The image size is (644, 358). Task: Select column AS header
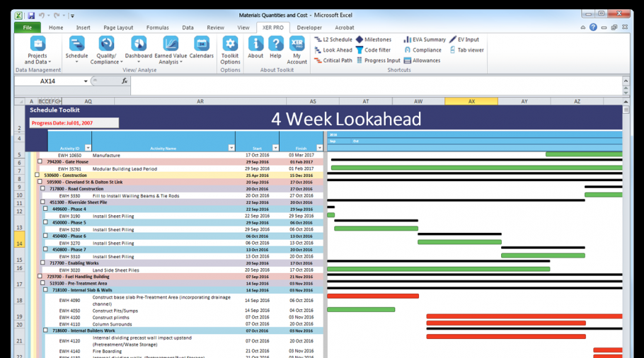tap(313, 101)
